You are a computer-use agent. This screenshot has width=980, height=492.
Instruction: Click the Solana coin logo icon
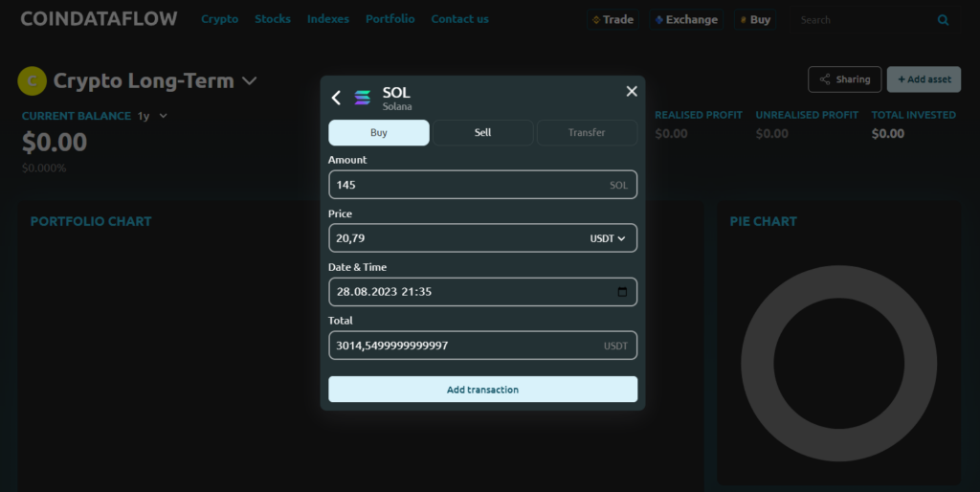(x=363, y=98)
